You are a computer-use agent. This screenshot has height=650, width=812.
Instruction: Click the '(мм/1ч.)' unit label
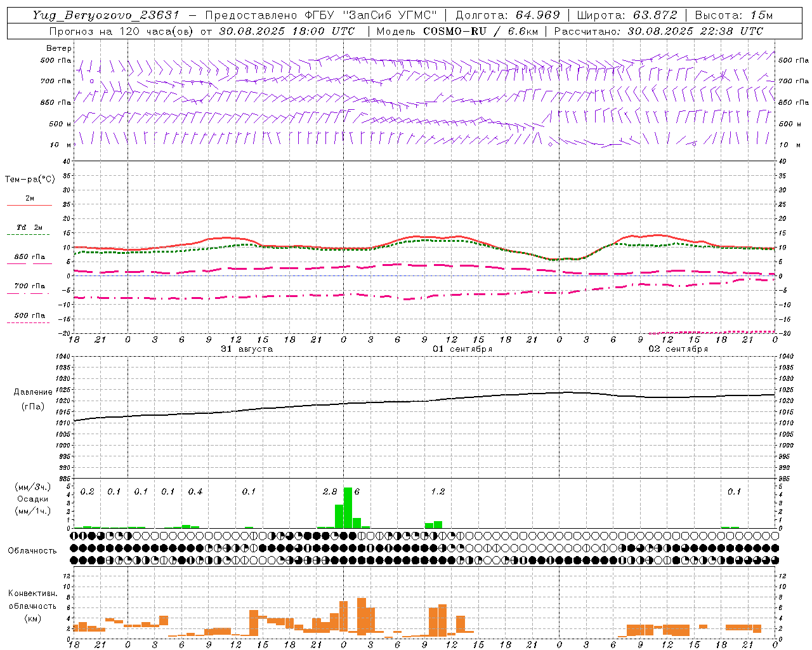coord(33,511)
